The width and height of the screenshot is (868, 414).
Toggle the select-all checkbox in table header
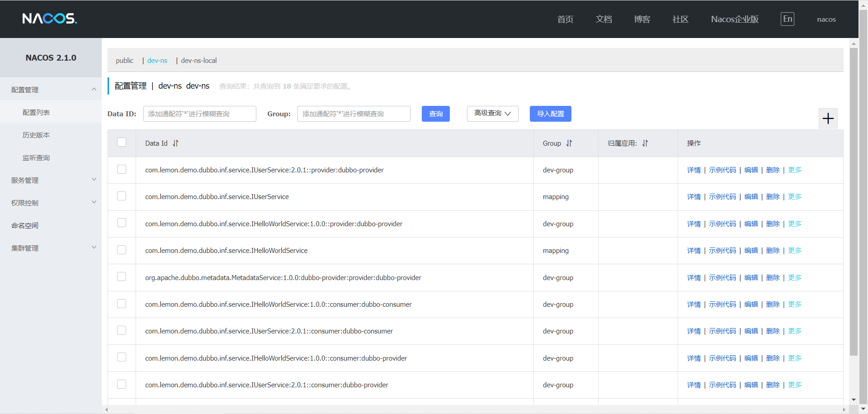click(x=122, y=143)
